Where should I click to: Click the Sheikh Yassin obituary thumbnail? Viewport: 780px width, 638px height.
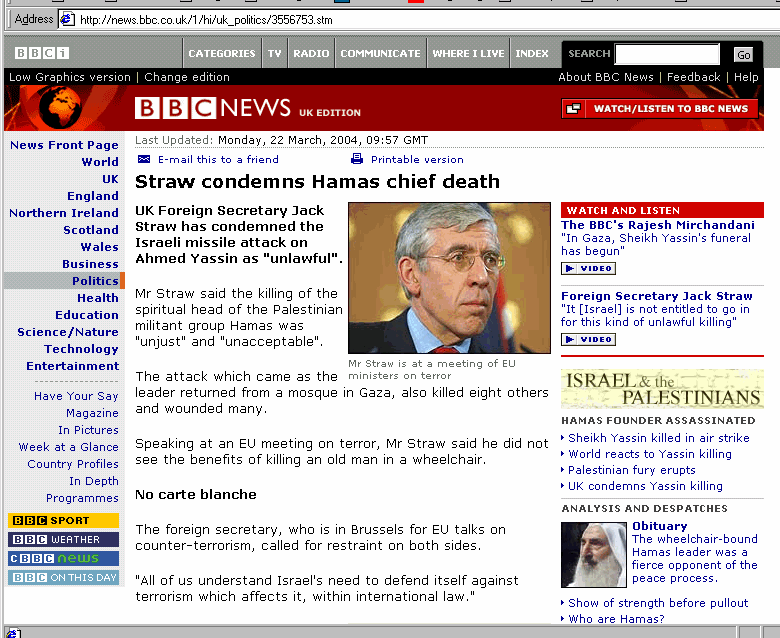[594, 554]
